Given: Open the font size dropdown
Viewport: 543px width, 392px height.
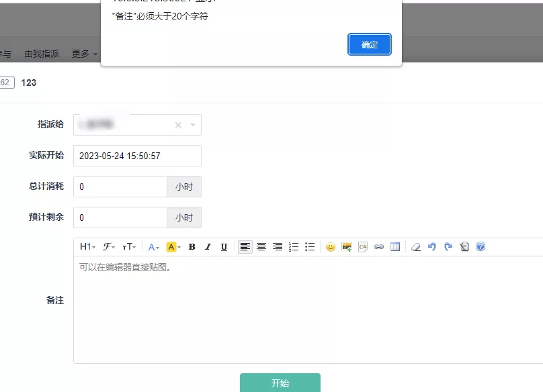Looking at the screenshot, I should coord(129,247).
